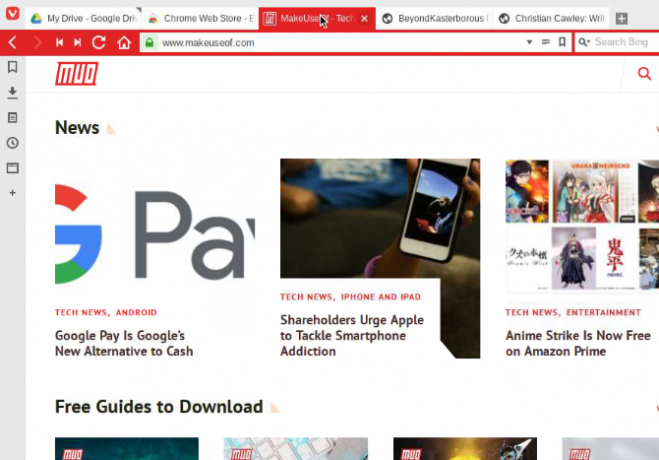Open the smartphone photo article thumbnail
Viewport: 659px width, 460px height.
pos(380,218)
